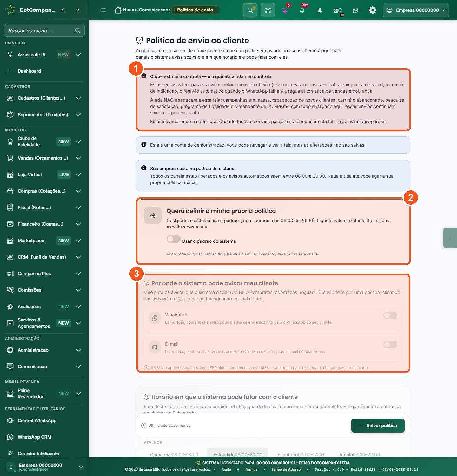Open the Empresa 00000000 profile at sidebar bottom
Image resolution: width=457 pixels, height=476 pixels.
pyautogui.click(x=44, y=467)
